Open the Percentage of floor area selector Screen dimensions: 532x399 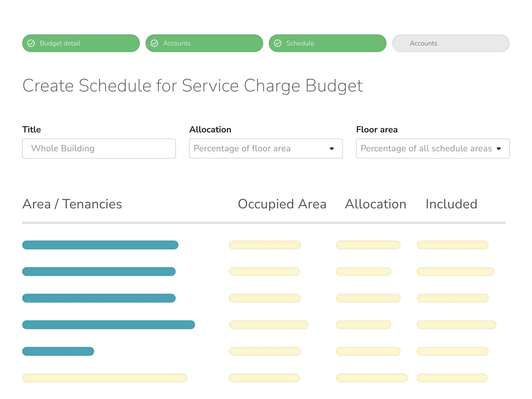pyautogui.click(x=266, y=149)
